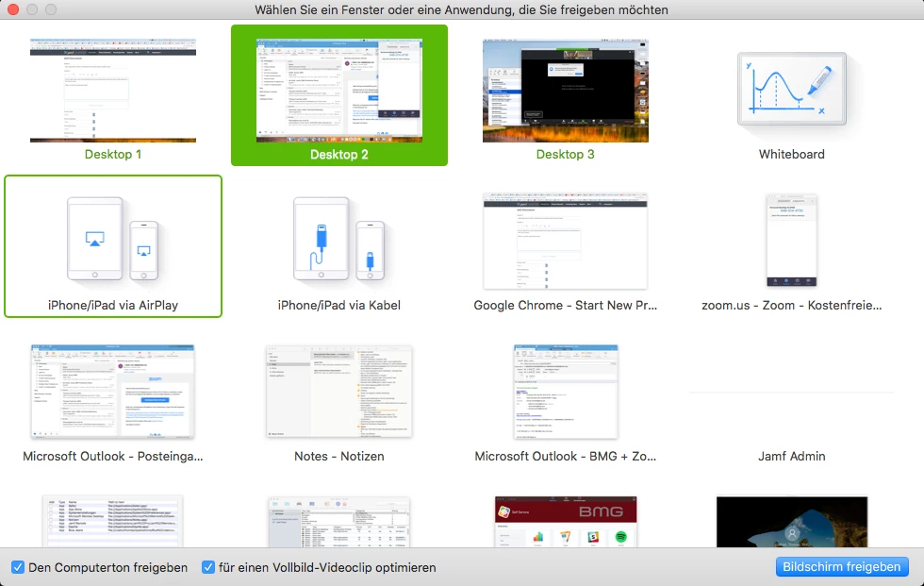Toggle Den Computerton freigeben checkbox
924x586 pixels.
(x=18, y=567)
